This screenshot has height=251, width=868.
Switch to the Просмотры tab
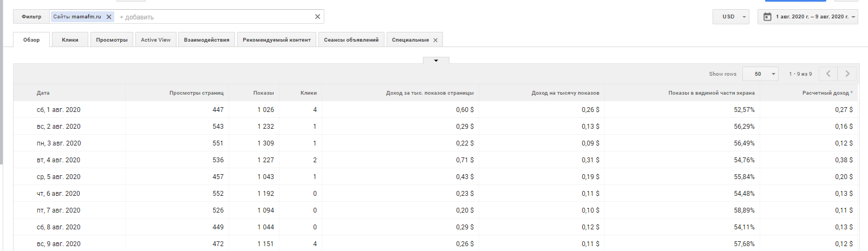click(112, 39)
